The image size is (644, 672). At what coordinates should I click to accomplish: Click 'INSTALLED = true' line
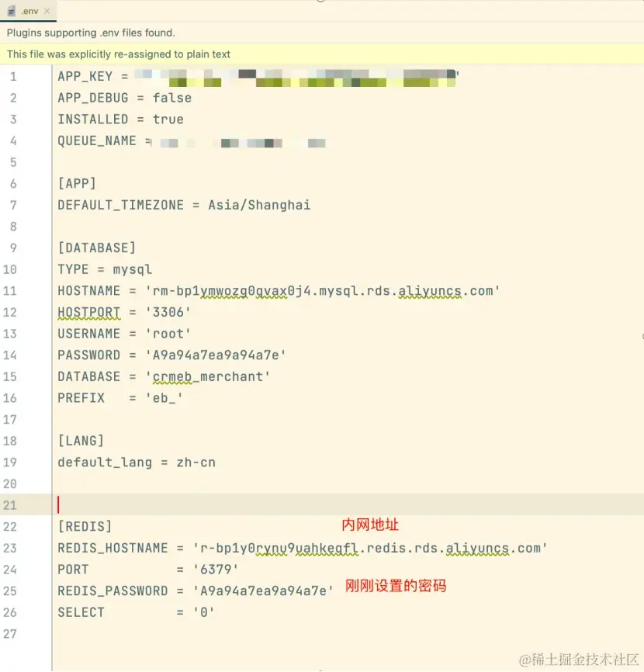pyautogui.click(x=120, y=120)
